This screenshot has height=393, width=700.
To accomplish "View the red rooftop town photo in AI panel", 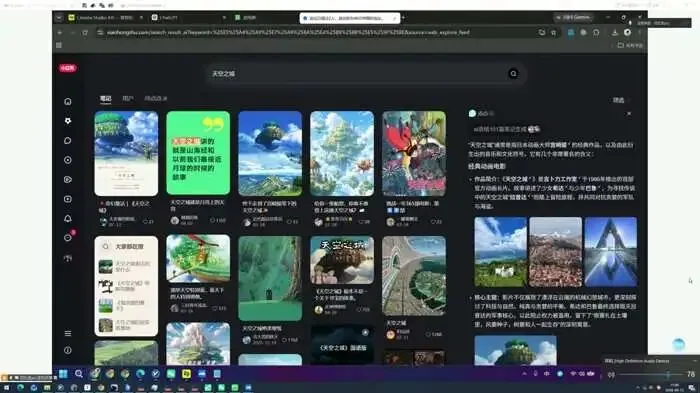I will (555, 252).
